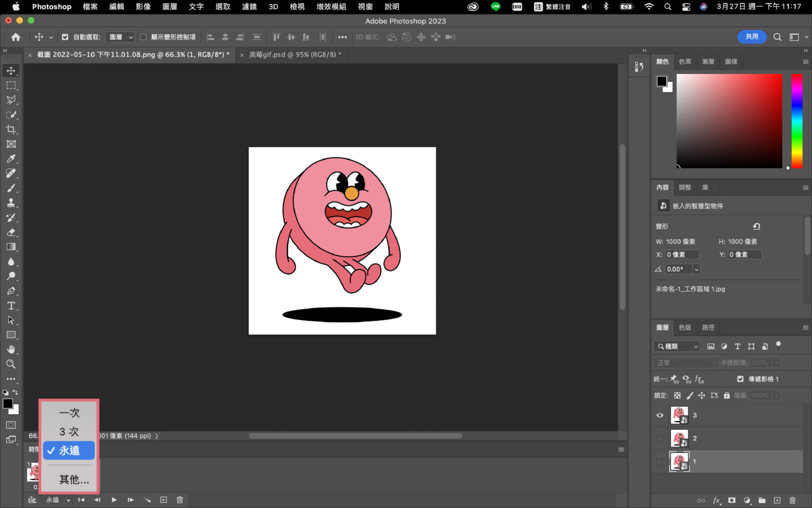Open the rotation angle dropdown arrow
Screen dimensions: 812x508
696,269
